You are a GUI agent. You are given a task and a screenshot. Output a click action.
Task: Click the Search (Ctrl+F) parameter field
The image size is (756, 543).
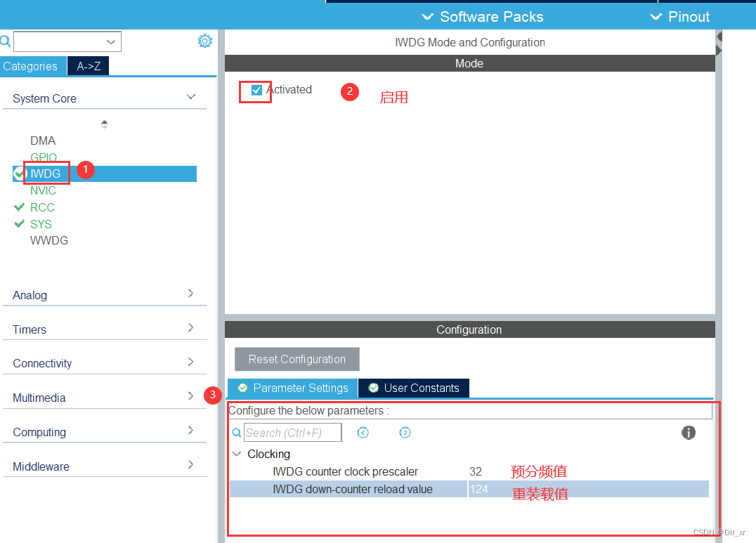[293, 433]
